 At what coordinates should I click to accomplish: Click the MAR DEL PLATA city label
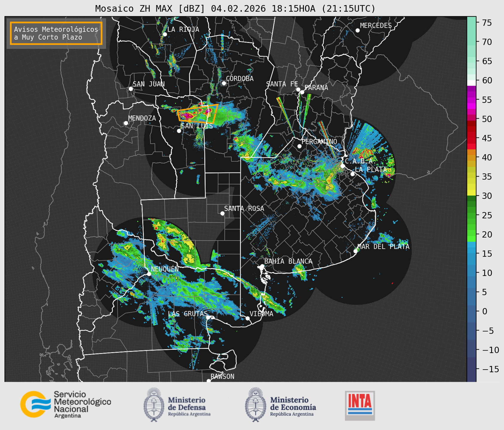(384, 247)
